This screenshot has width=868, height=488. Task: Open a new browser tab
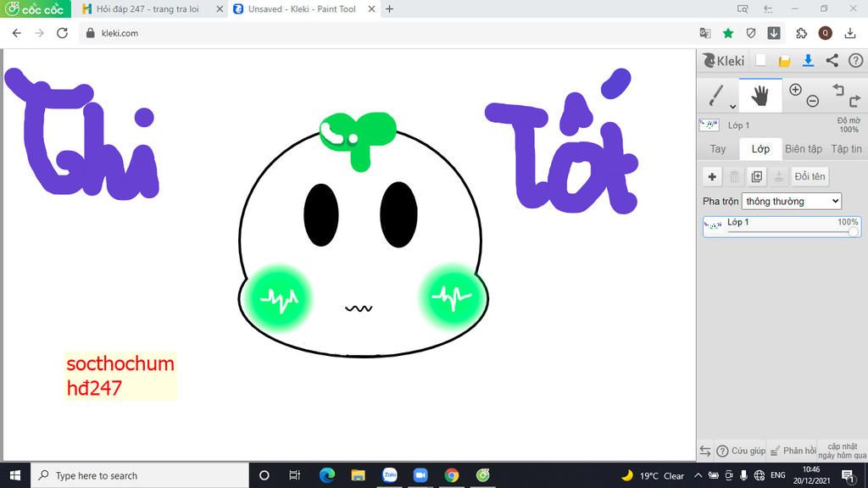(x=389, y=8)
